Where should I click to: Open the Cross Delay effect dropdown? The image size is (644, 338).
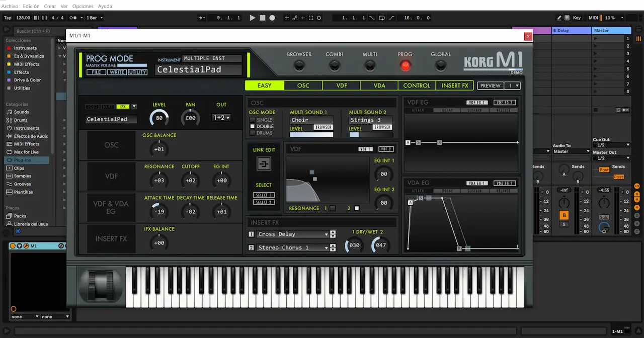(293, 234)
